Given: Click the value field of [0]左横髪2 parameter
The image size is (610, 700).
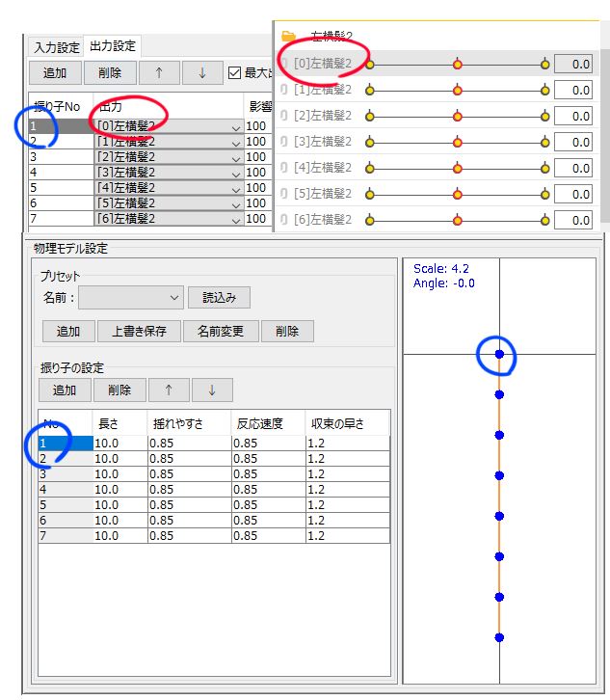Looking at the screenshot, I should [573, 65].
